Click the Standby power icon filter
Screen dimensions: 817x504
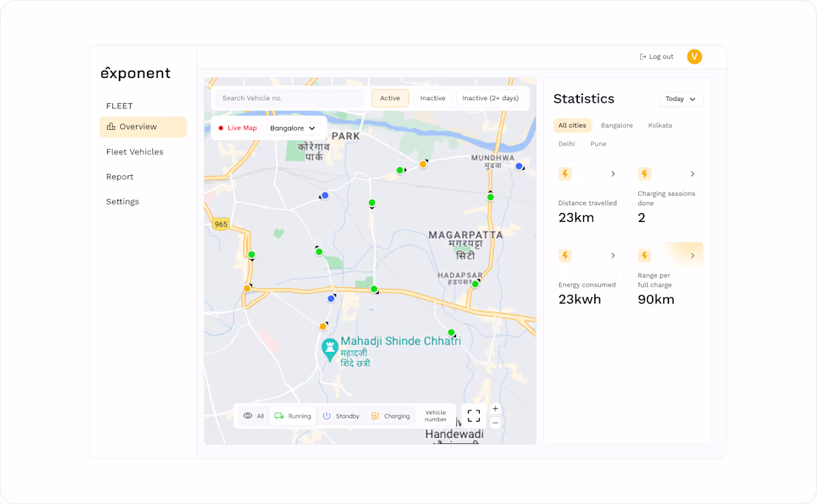coord(327,416)
